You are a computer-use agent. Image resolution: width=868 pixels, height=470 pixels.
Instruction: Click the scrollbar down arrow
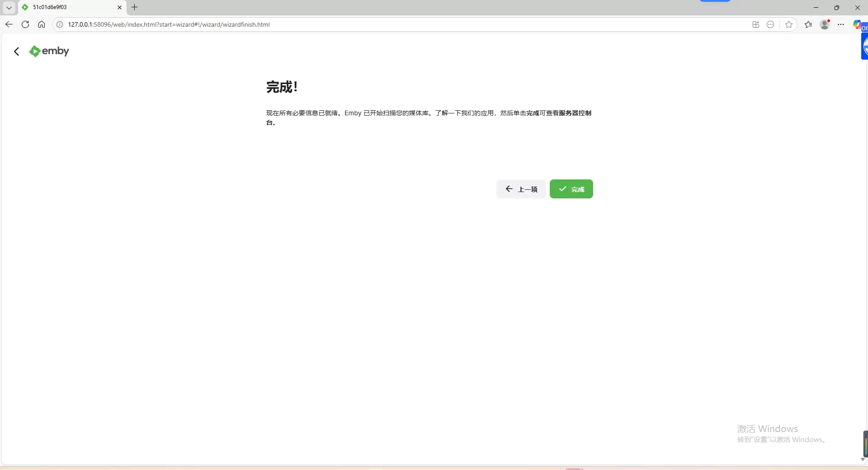[863, 459]
